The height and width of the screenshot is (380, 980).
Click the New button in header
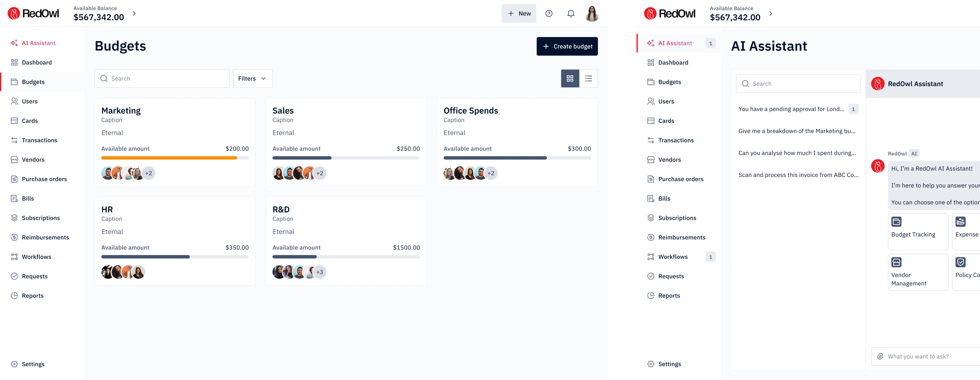[x=518, y=14]
